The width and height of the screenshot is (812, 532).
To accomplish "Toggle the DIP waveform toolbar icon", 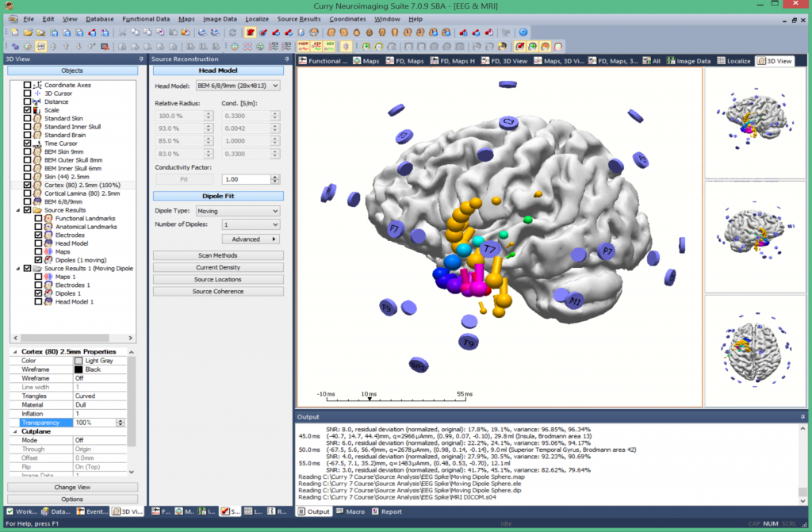I will point(316,46).
